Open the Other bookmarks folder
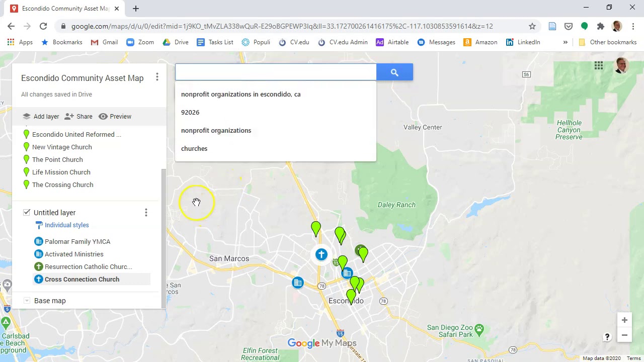This screenshot has height=362, width=644. [609, 42]
